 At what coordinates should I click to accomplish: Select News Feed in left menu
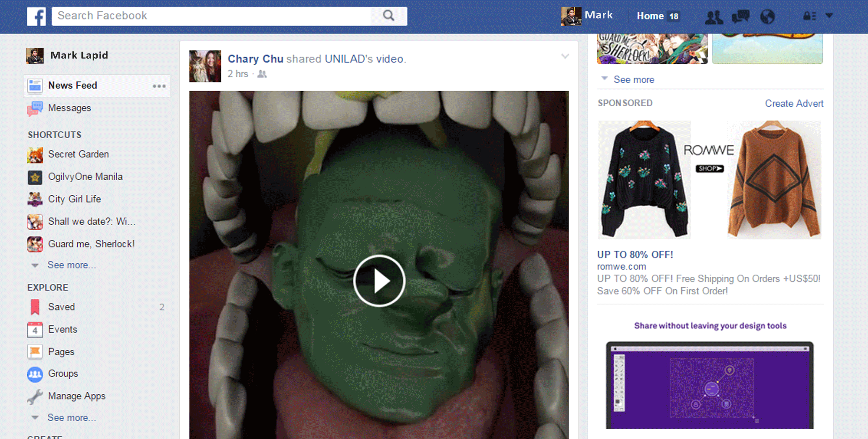pos(72,85)
